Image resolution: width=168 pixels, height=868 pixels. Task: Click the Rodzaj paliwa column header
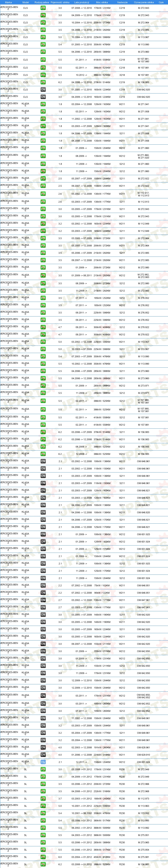pos(42,2)
